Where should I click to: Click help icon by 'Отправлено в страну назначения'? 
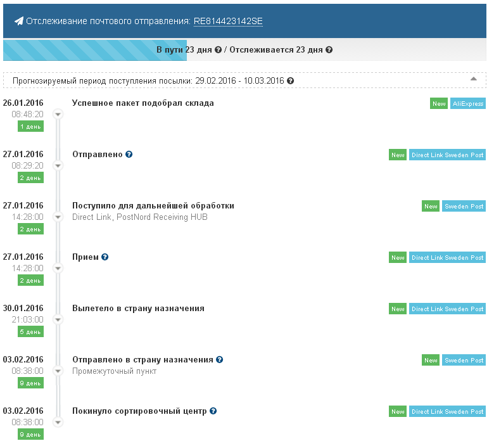point(220,360)
